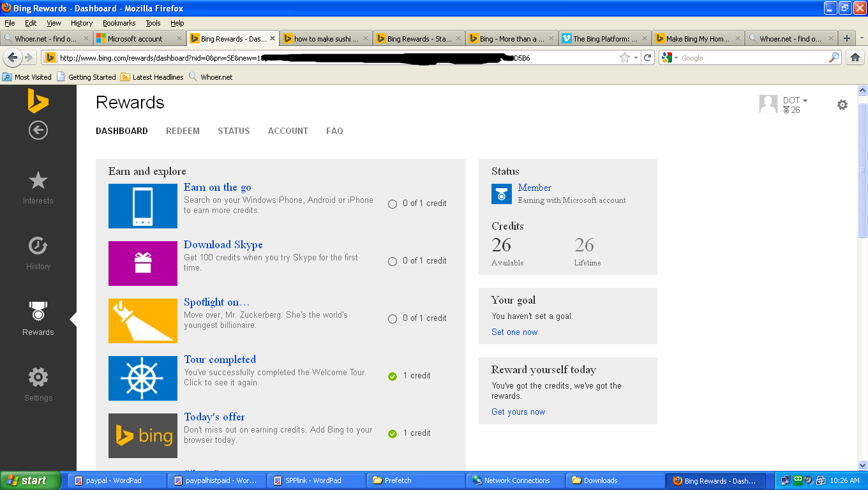
Task: Click the Firefox Forward navigation button
Action: point(29,57)
